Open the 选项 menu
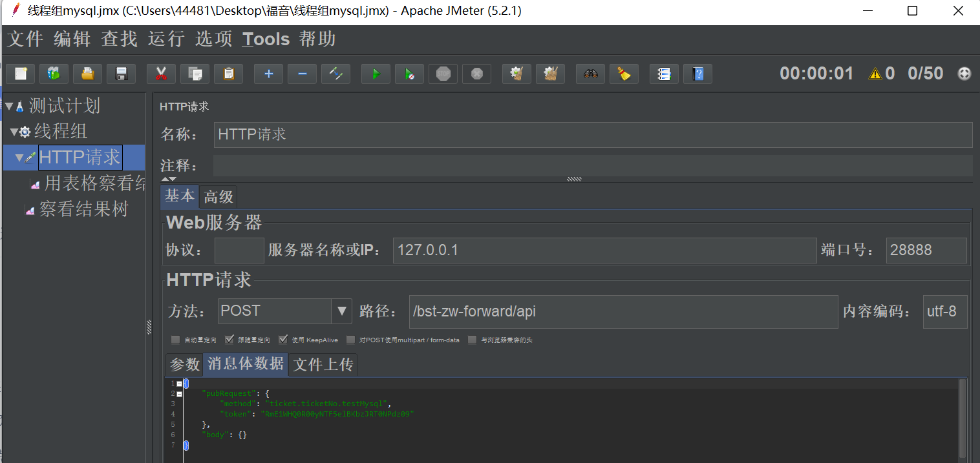This screenshot has width=980, height=463. (214, 39)
